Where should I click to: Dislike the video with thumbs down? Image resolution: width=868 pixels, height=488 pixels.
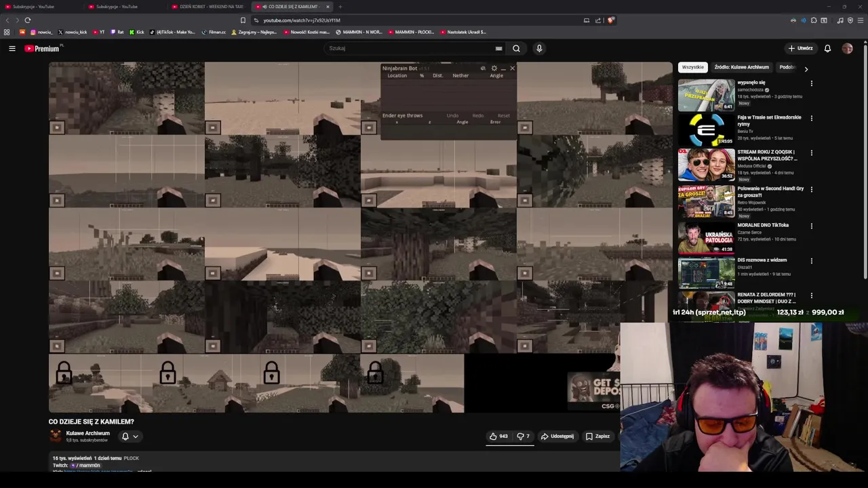coord(523,436)
